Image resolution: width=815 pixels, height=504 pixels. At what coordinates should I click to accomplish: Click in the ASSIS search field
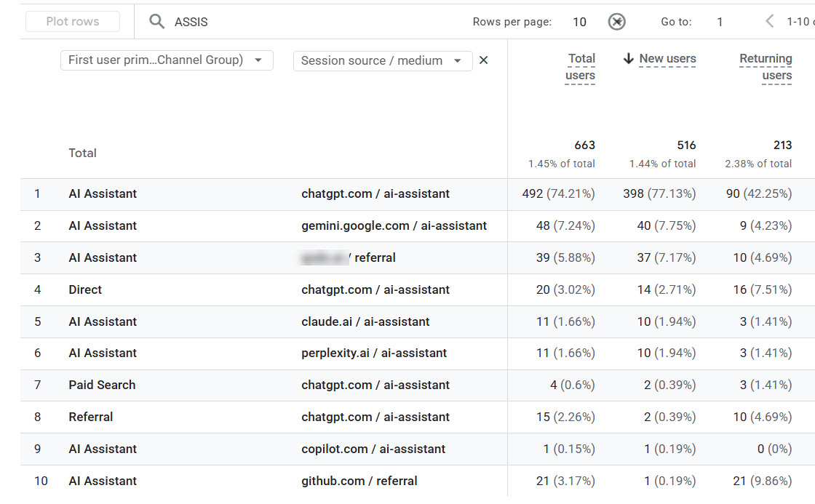[x=312, y=22]
